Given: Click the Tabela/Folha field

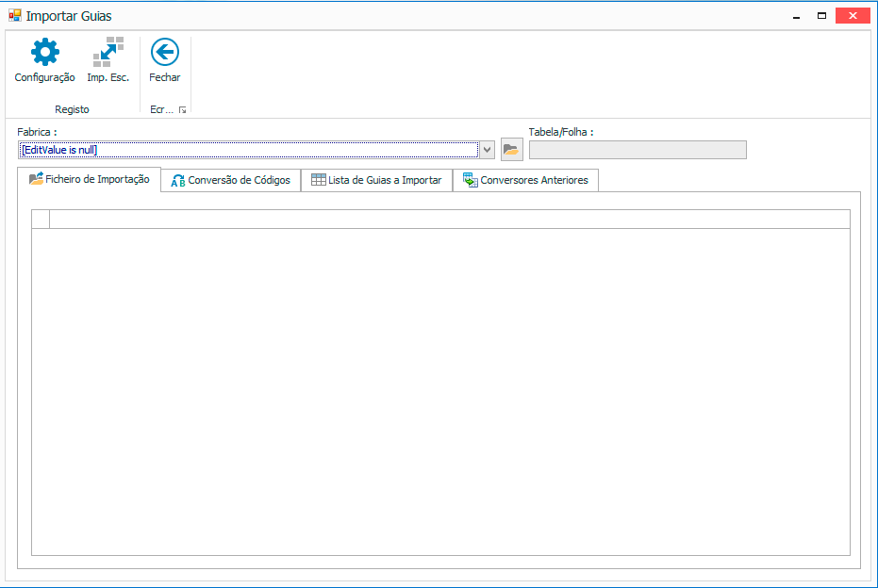Looking at the screenshot, I should 638,150.
